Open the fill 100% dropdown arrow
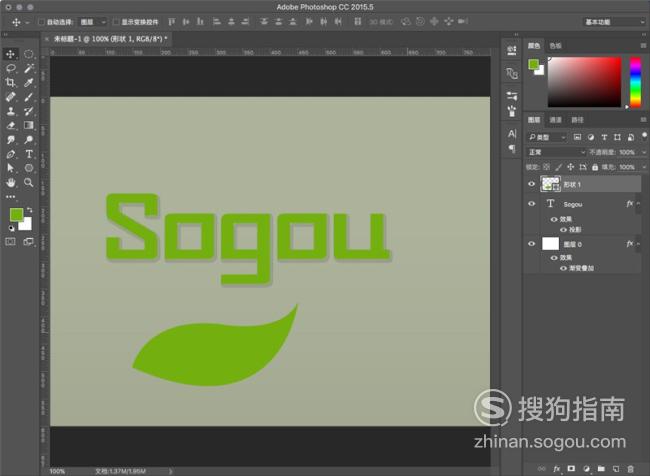 pos(644,167)
